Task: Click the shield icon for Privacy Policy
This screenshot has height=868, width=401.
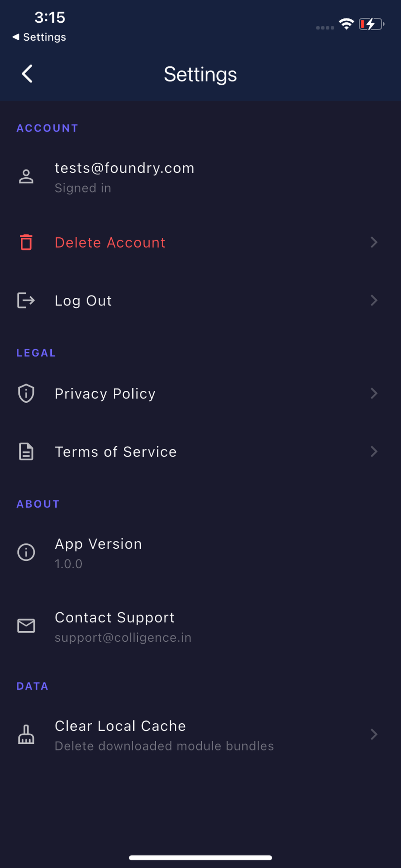Action: pos(26,393)
